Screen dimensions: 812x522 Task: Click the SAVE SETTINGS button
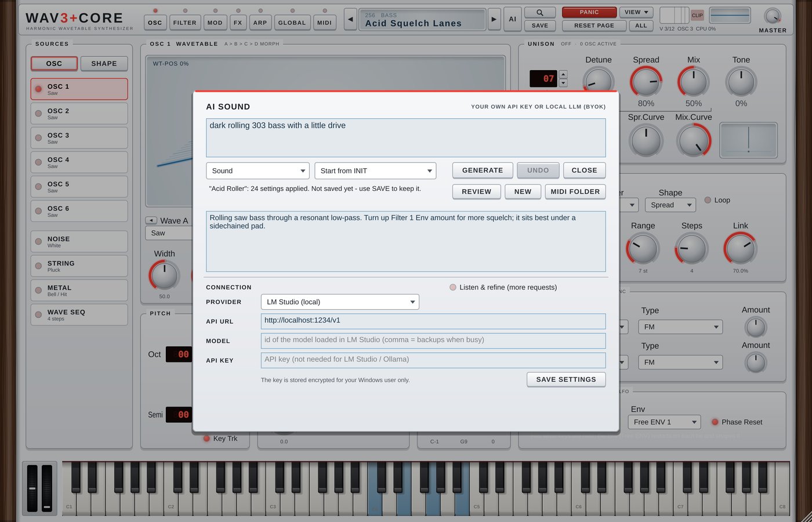click(566, 379)
